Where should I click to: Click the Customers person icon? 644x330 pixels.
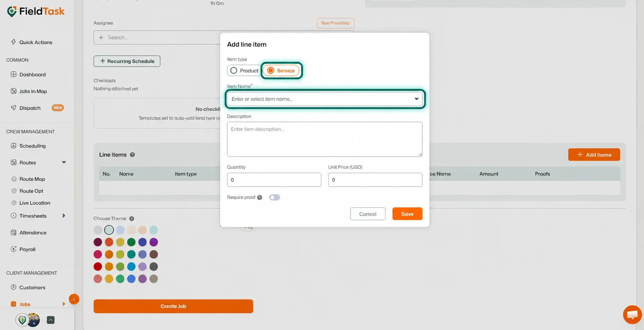pos(14,287)
